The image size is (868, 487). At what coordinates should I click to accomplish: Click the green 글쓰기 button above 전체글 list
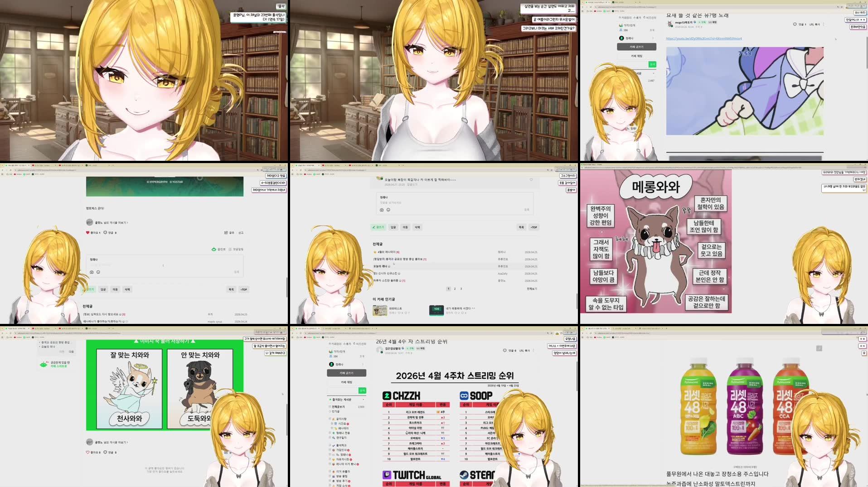378,227
